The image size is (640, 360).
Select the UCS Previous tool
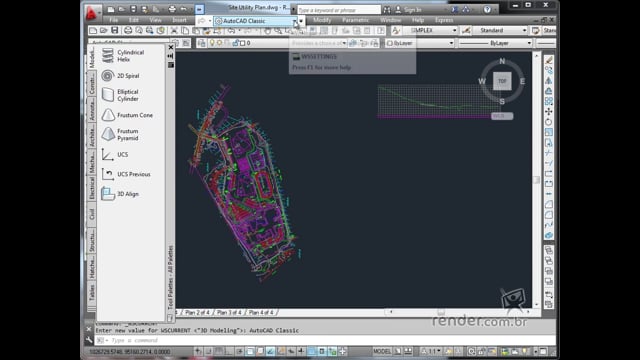pyautogui.click(x=126, y=174)
